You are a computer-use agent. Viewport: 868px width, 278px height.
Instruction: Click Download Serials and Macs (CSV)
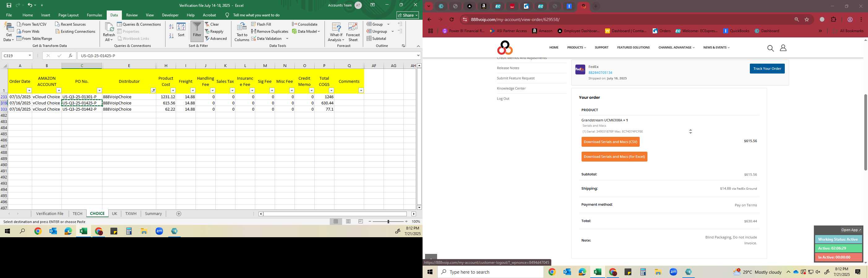coord(610,142)
